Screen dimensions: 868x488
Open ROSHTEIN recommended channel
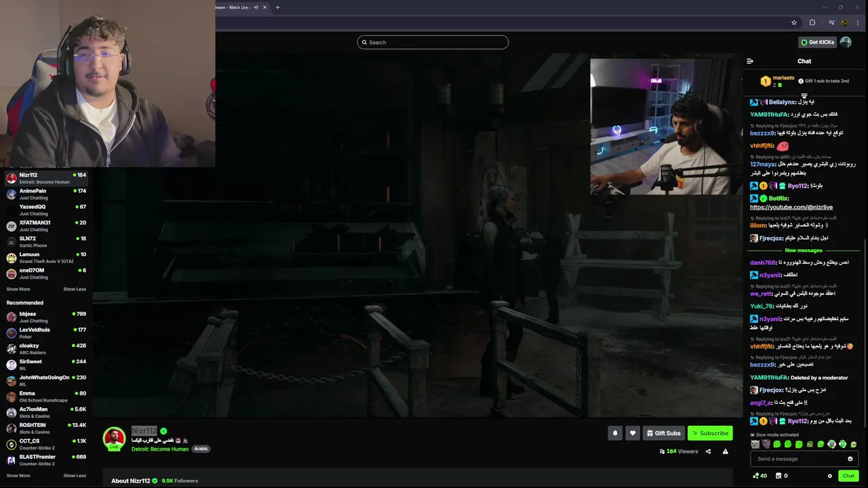pyautogui.click(x=46, y=428)
